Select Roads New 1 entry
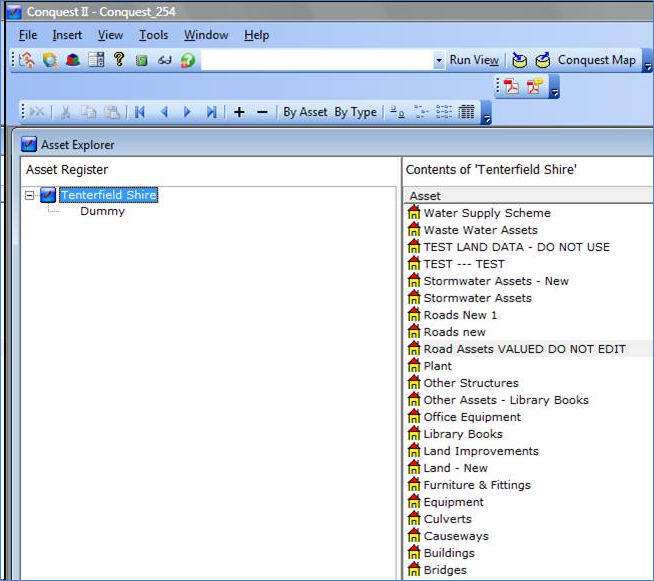Screen dimensions: 654x581 [460, 315]
